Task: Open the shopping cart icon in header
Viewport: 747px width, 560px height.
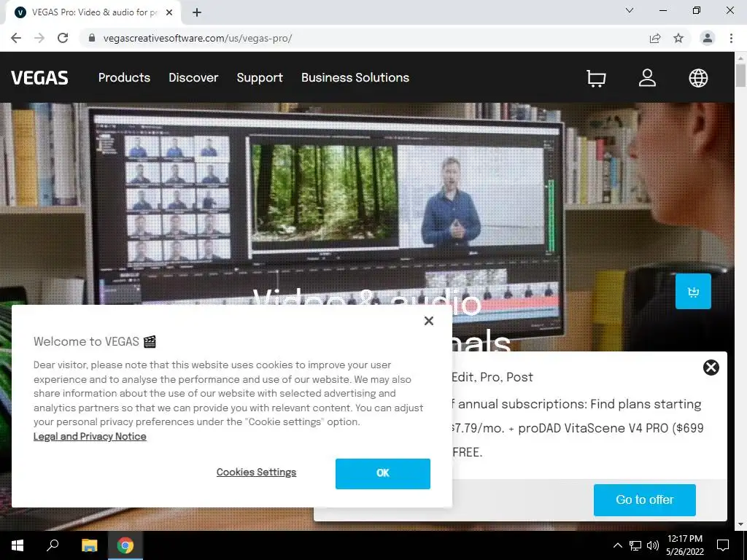Action: coord(596,78)
